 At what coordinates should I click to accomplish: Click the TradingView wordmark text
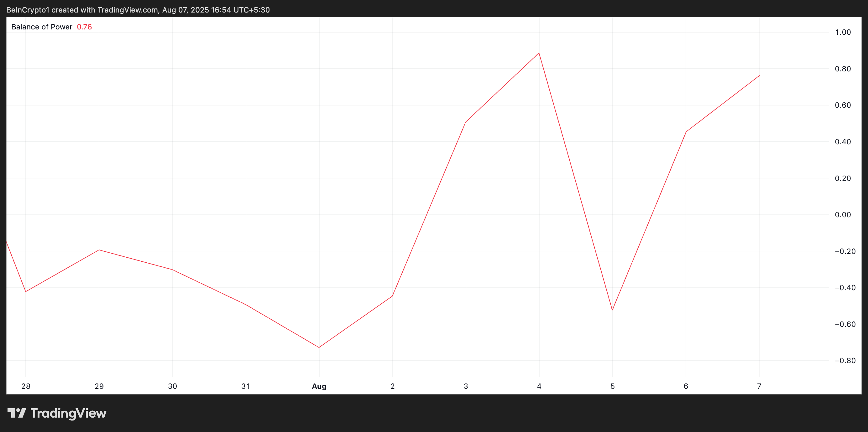pyautogui.click(x=68, y=413)
